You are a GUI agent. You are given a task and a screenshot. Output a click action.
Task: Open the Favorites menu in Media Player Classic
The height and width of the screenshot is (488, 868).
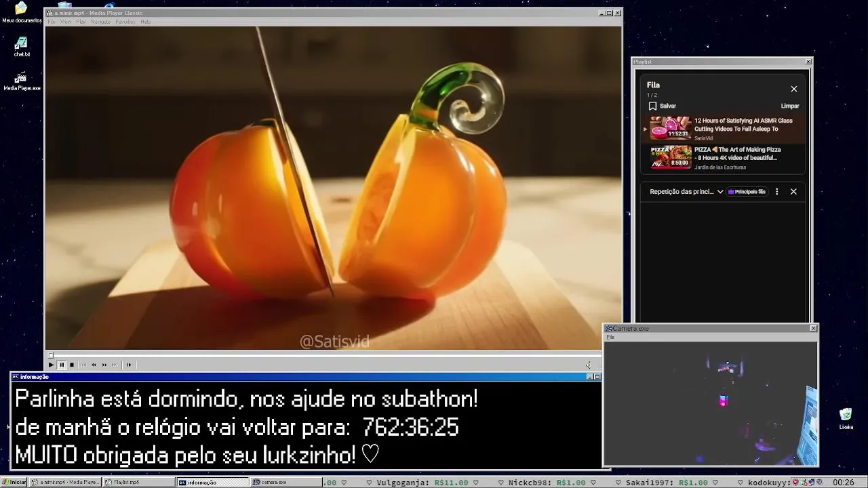(125, 22)
